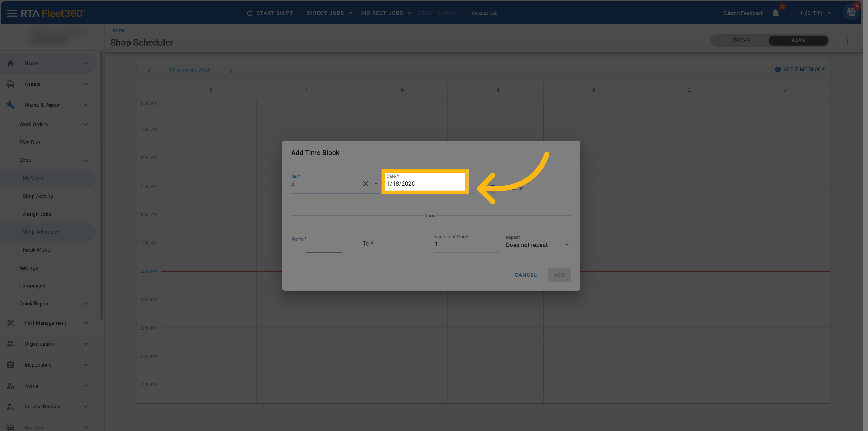
Task: Switch scheduler view to BAYS
Action: (798, 41)
